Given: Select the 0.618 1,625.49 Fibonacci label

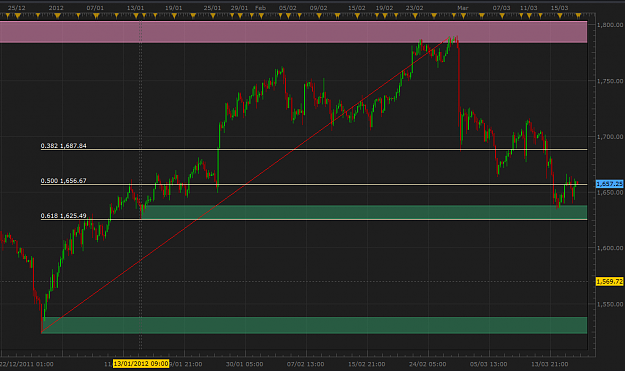Looking at the screenshot, I should click(x=63, y=216).
